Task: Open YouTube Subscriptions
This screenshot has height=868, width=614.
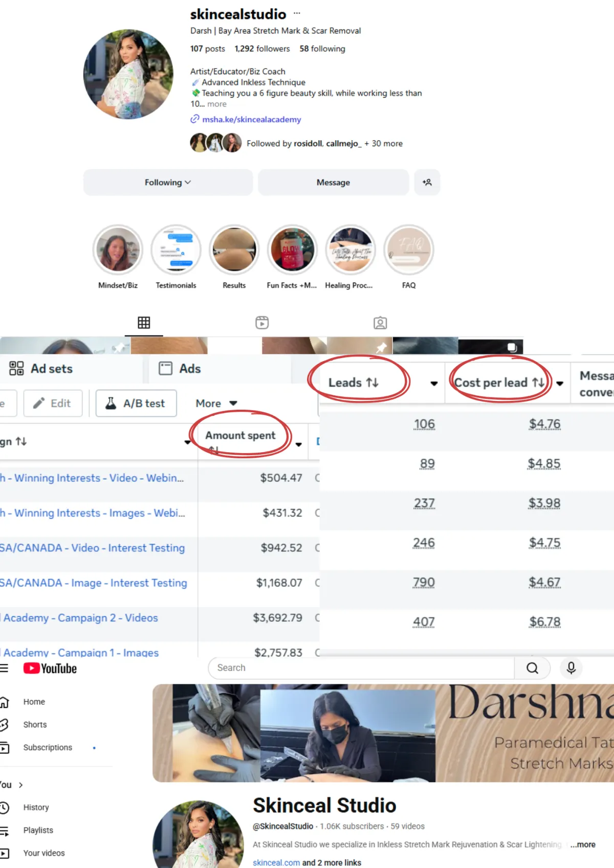Action: [48, 747]
